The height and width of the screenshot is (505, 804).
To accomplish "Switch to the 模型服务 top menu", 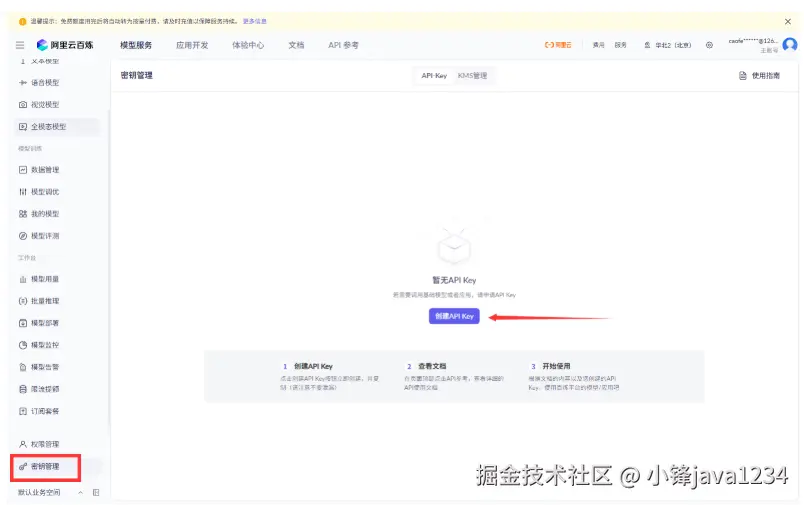I will click(136, 45).
